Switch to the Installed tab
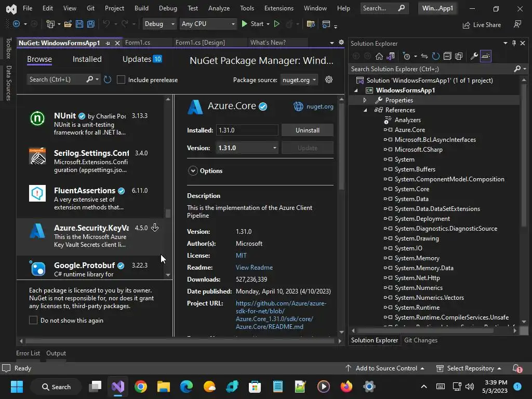 pos(87,59)
